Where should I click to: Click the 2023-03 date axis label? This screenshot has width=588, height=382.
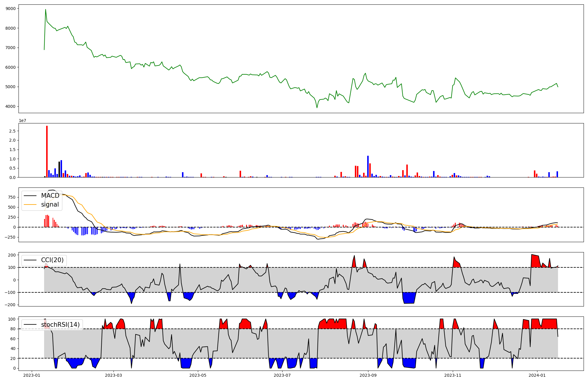(x=113, y=375)
